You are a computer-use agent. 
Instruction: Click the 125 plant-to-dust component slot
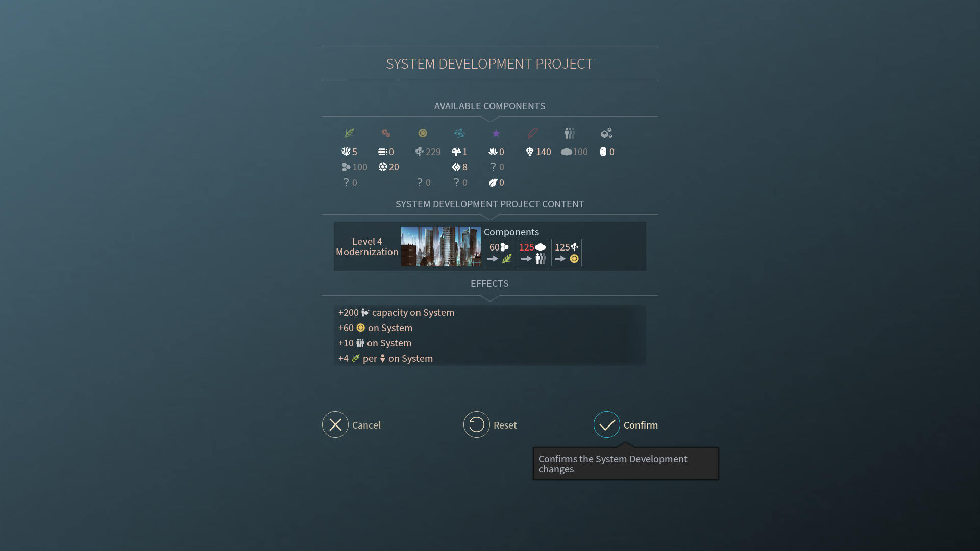coord(566,253)
